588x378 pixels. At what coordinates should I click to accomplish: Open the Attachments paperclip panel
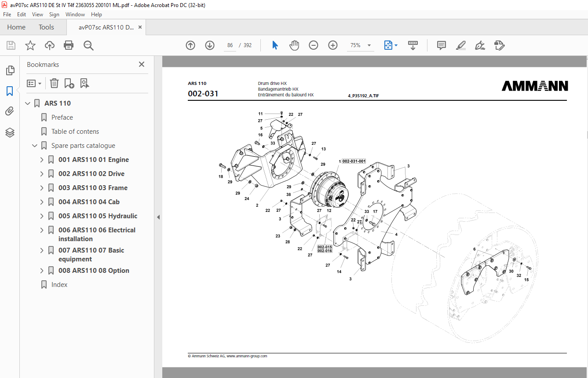(x=10, y=111)
